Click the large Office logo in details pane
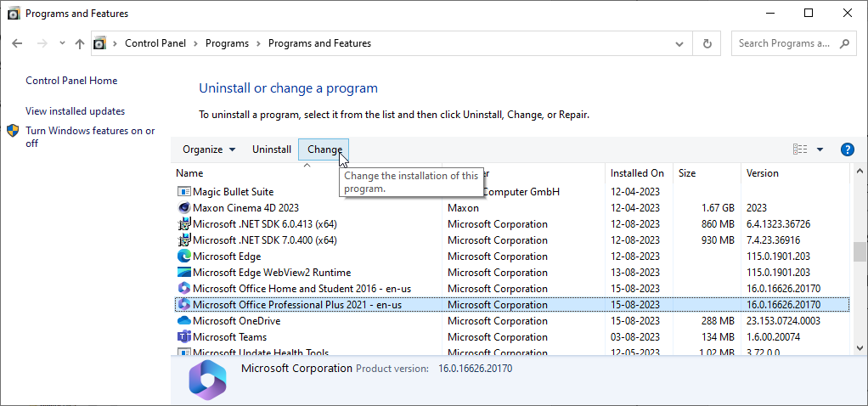868x406 pixels. 207,380
